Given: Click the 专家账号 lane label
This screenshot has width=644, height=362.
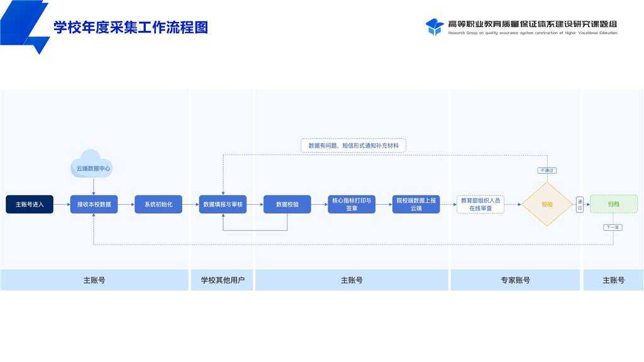Looking at the screenshot, I should click(516, 280).
